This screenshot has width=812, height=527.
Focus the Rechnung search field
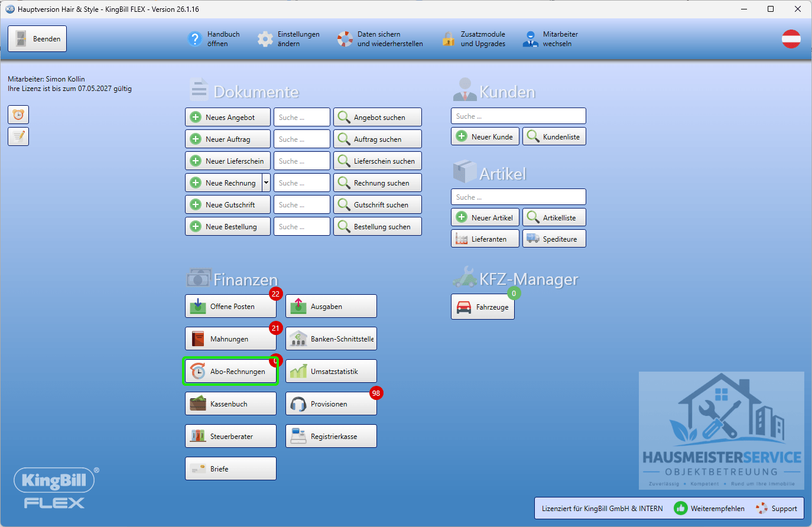coord(302,183)
